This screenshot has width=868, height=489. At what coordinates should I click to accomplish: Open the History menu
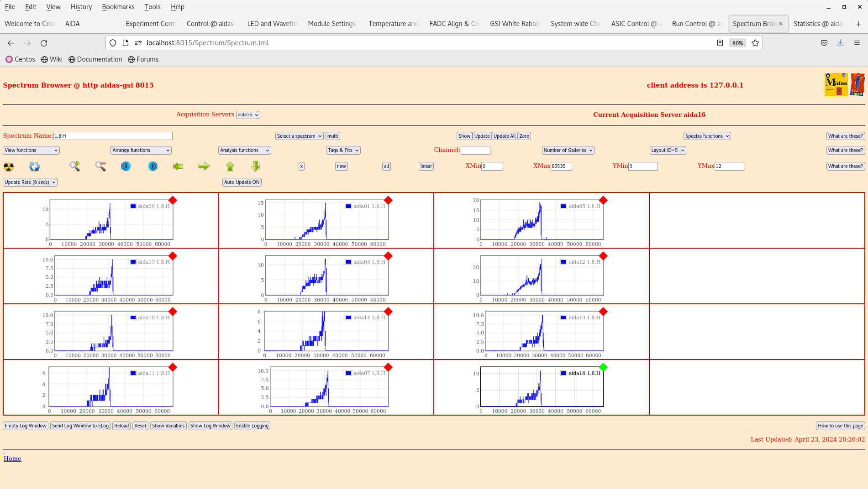81,7
